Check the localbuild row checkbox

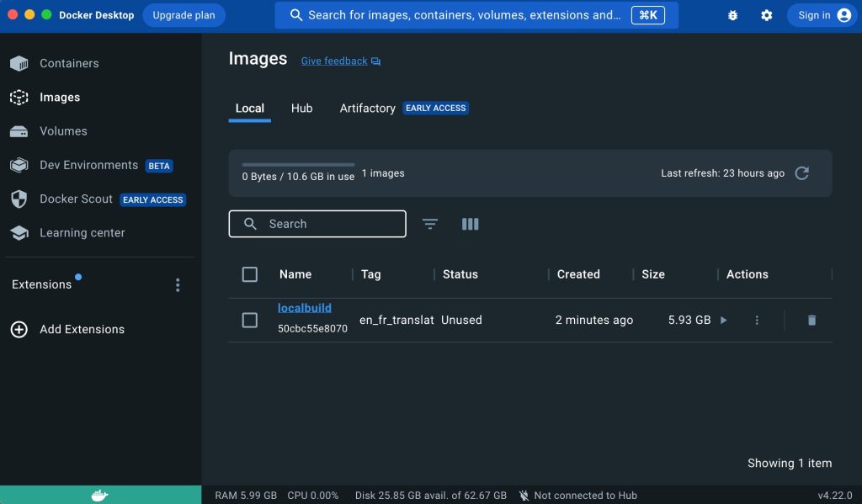tap(250, 320)
